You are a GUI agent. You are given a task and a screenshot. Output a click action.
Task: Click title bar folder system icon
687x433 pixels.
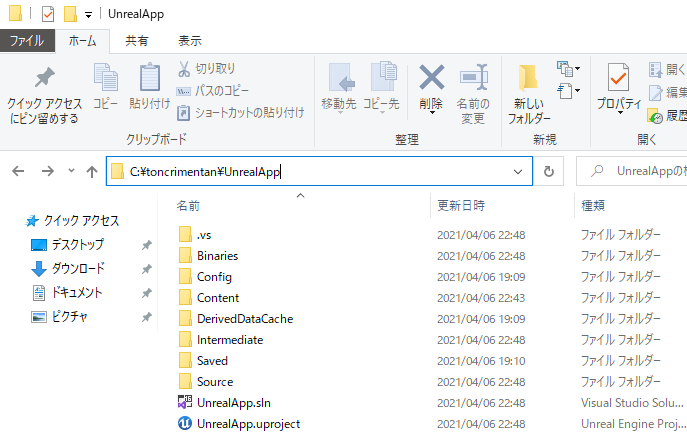[x=15, y=13]
